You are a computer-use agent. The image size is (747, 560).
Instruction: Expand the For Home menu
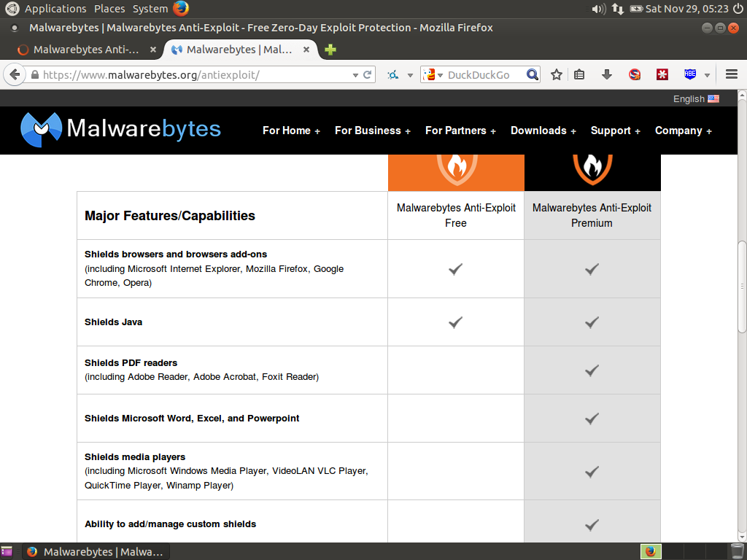pos(291,131)
